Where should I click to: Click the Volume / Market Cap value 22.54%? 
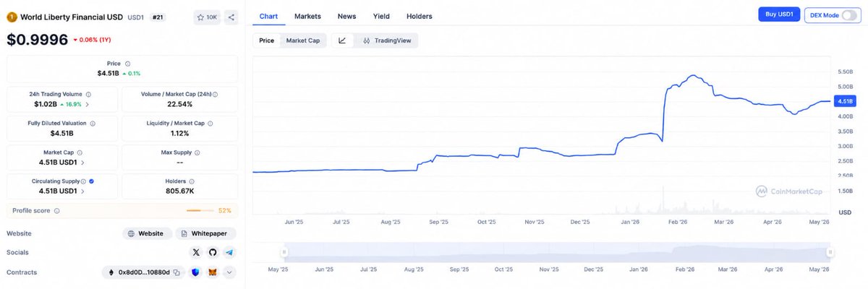[179, 104]
